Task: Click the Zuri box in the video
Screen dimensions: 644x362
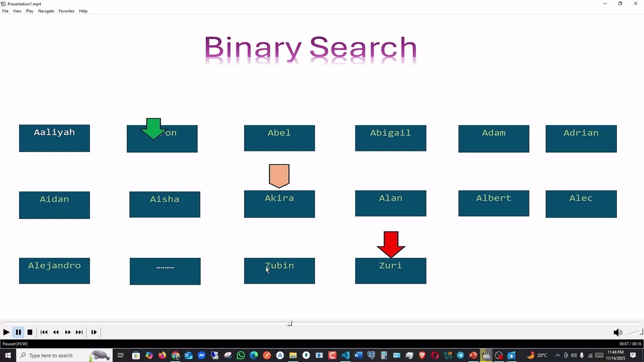Action: 390,271
